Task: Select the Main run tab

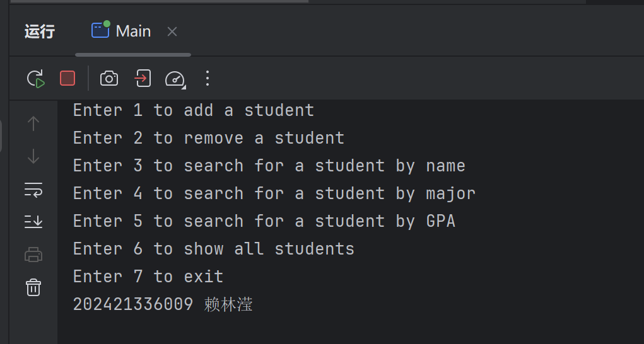Action: click(122, 31)
